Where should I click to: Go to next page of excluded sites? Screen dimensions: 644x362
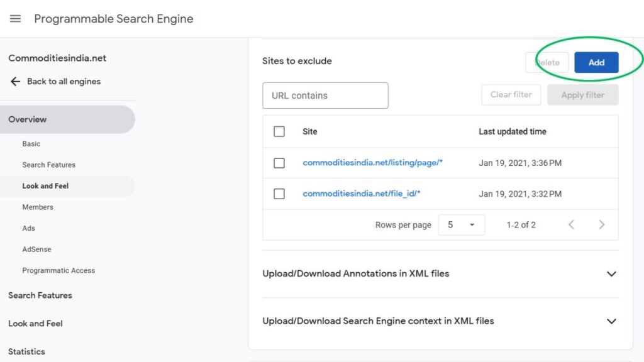tap(602, 224)
